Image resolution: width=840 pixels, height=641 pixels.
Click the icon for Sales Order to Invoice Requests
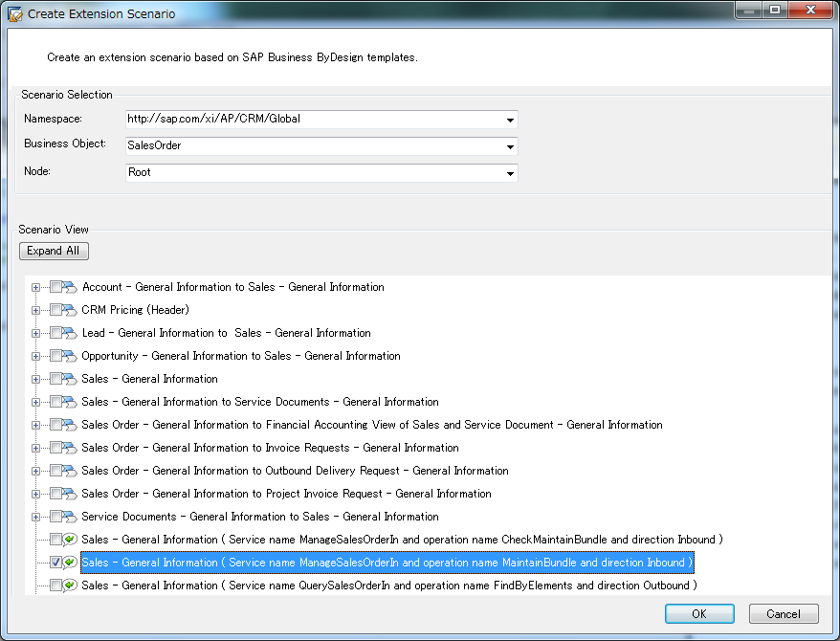click(x=70, y=448)
